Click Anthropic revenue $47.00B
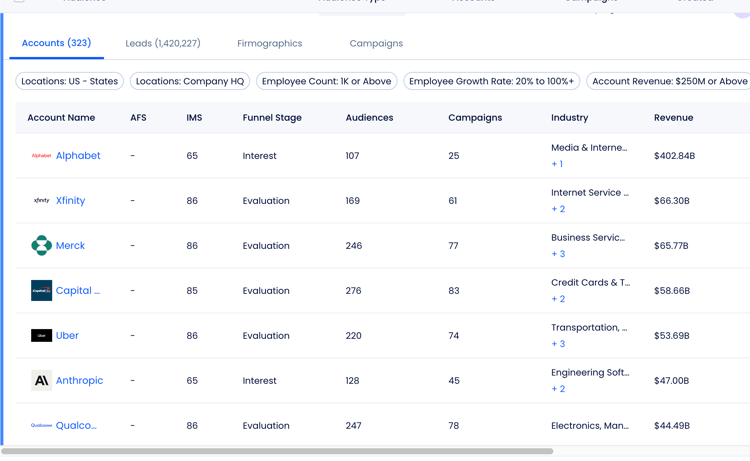The height and width of the screenshot is (461, 750). [672, 381]
